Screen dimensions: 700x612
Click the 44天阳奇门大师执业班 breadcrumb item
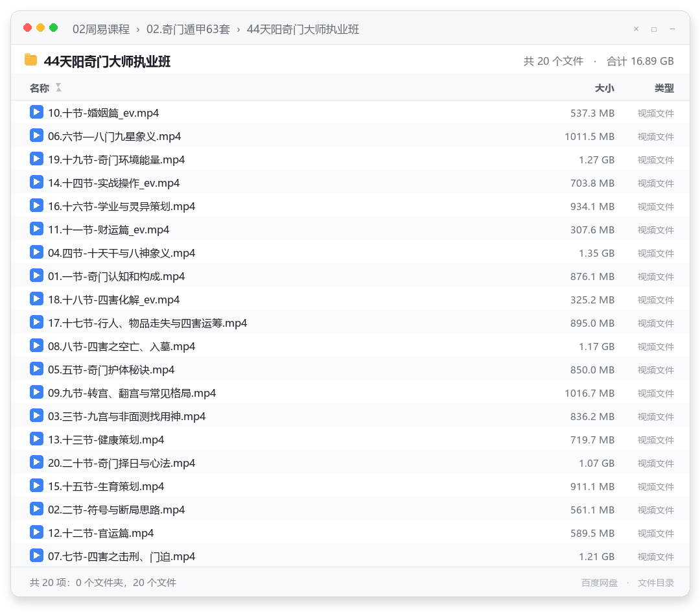(303, 29)
